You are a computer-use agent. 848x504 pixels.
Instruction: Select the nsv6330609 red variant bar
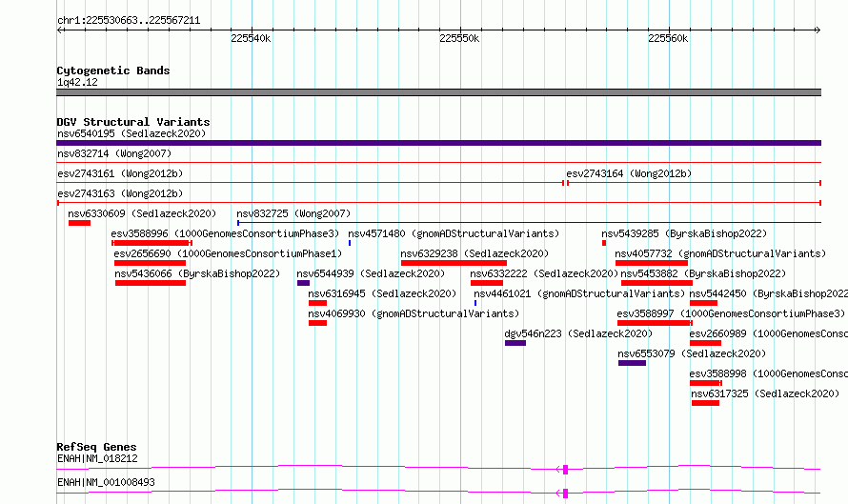tap(79, 223)
